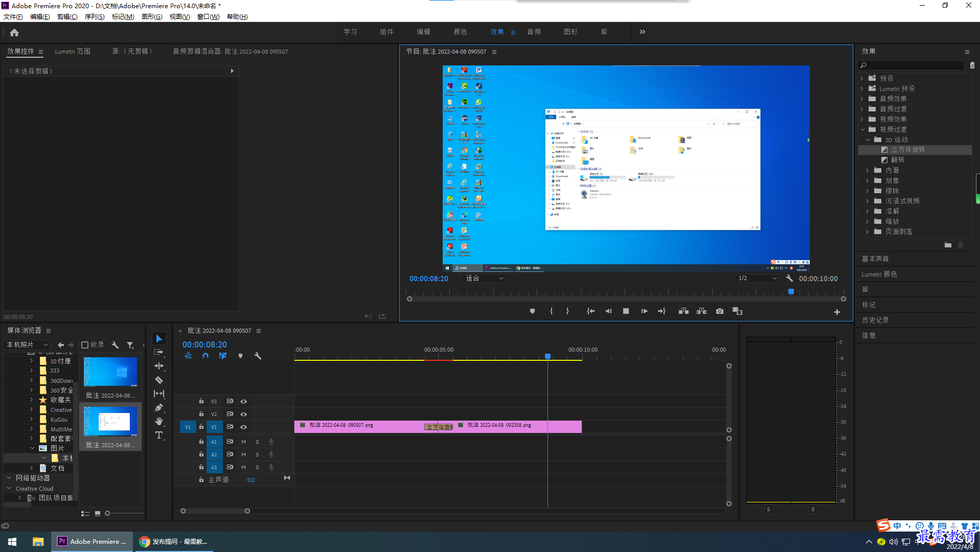980x552 pixels.
Task: Select the Razor tool
Action: 159,380
